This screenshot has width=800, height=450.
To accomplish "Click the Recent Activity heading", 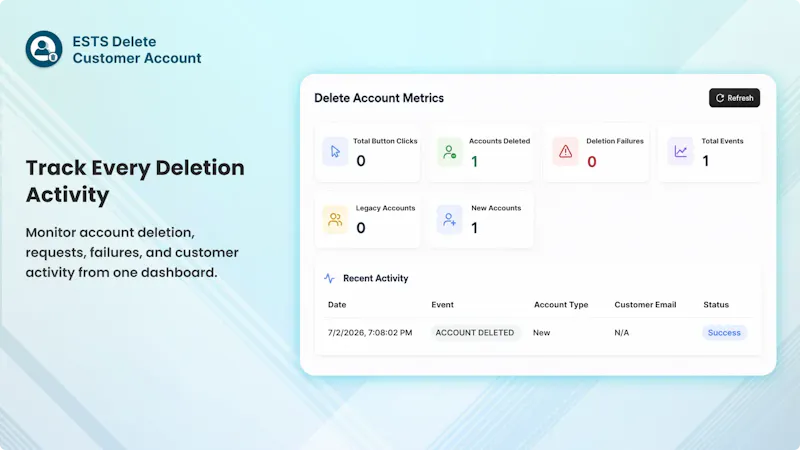I will [x=376, y=278].
